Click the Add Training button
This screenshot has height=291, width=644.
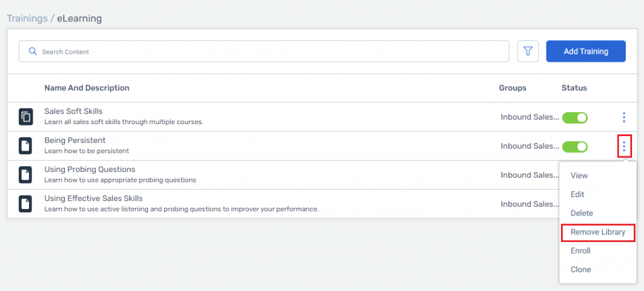pos(586,52)
